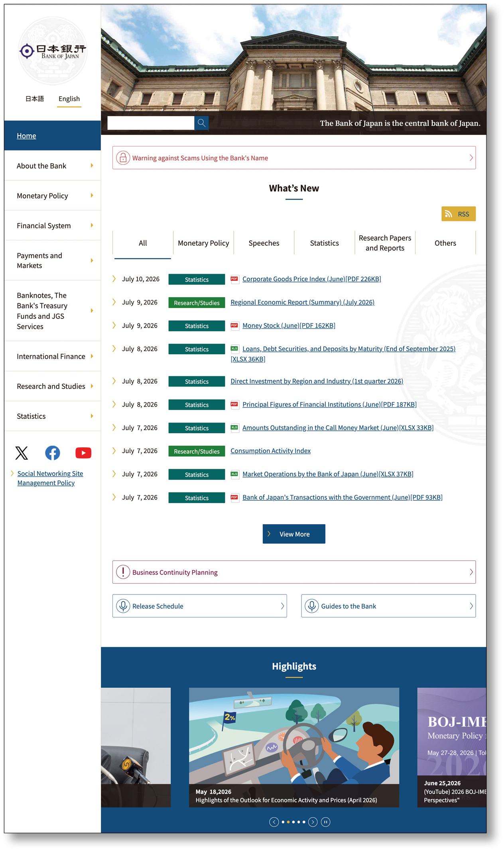Open Corporate Goods Price Index (June) link
Screen dimensions: 504x851
pos(311,279)
